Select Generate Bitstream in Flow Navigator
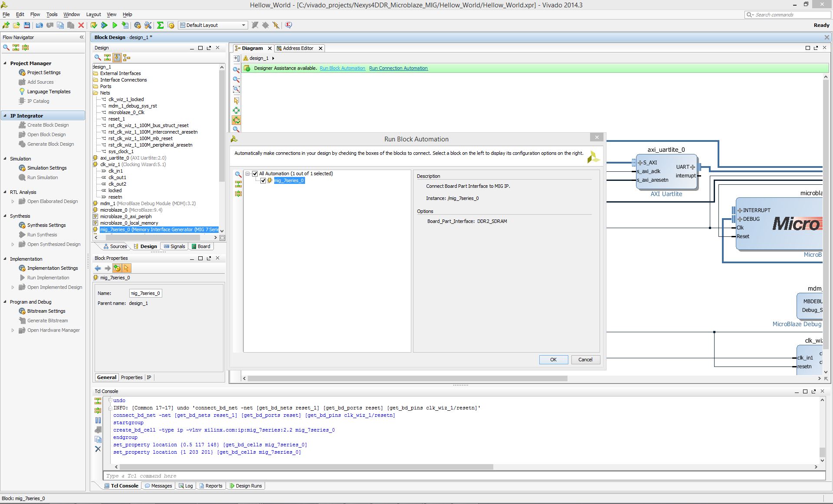833x504 pixels. pyautogui.click(x=47, y=321)
